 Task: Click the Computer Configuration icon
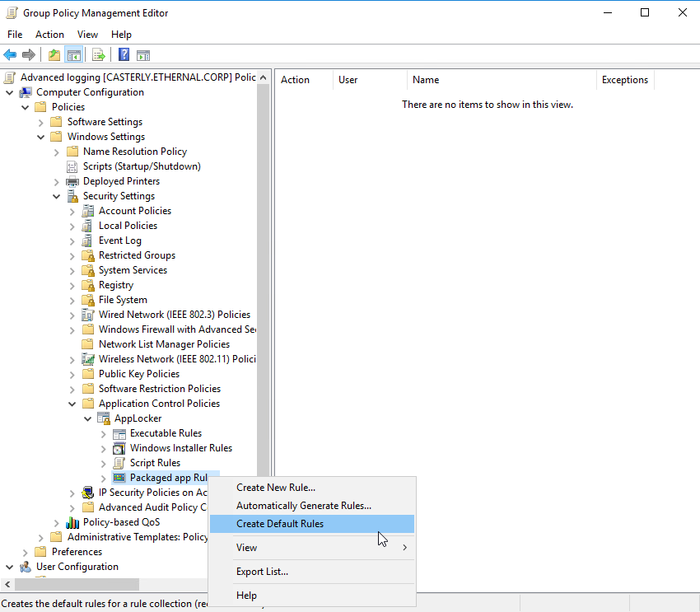tap(26, 92)
